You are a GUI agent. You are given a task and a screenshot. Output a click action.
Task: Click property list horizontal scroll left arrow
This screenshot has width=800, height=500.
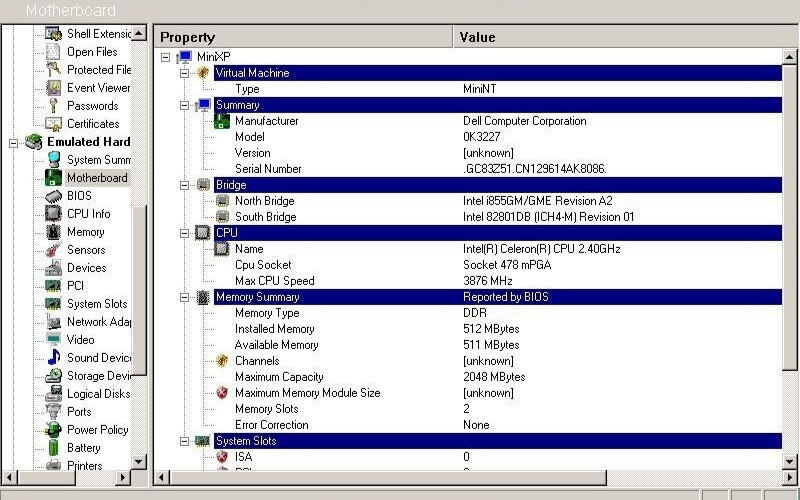162,478
